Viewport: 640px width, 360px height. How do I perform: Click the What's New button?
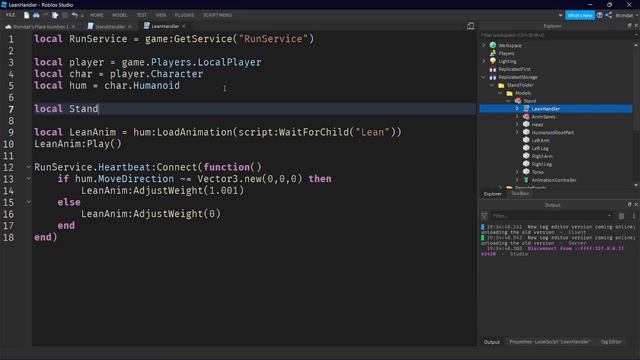tap(580, 15)
